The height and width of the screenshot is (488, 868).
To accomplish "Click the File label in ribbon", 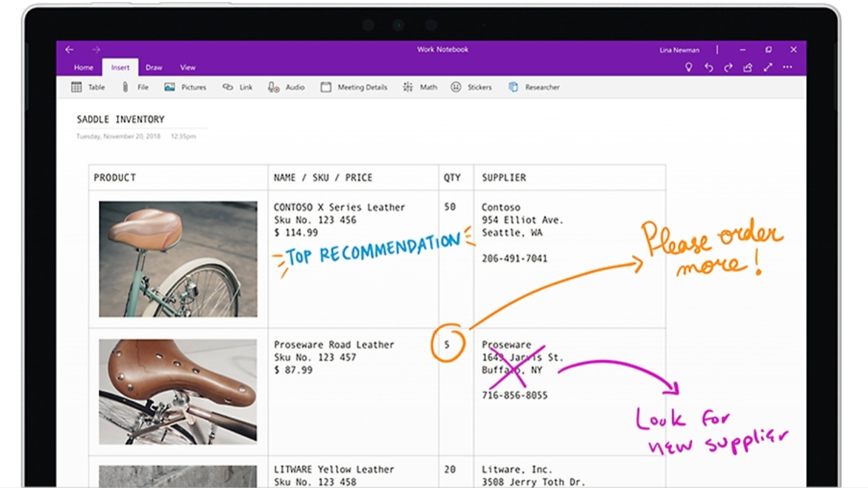I will pyautogui.click(x=142, y=87).
